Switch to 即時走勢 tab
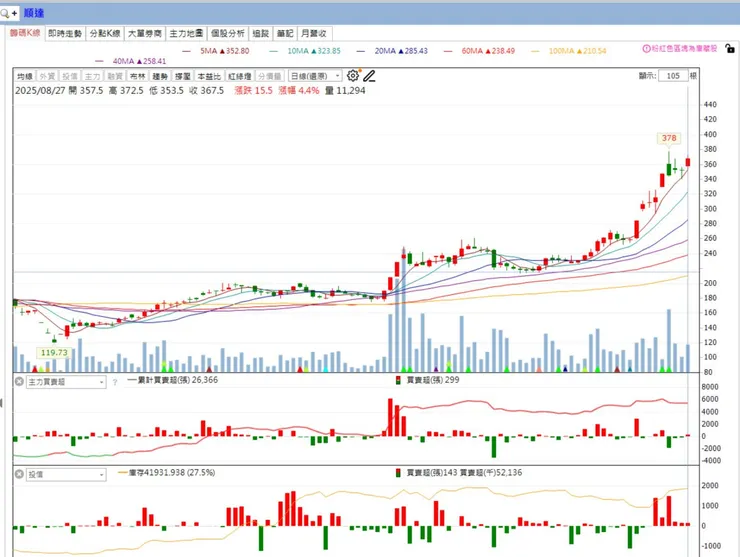The width and height of the screenshot is (740, 557). (x=65, y=33)
